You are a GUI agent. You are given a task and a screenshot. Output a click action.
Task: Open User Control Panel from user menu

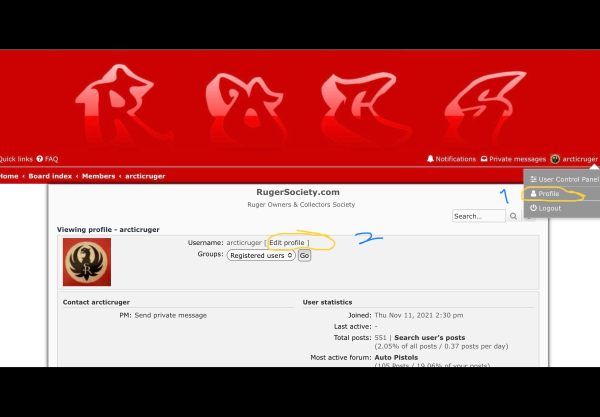click(565, 179)
